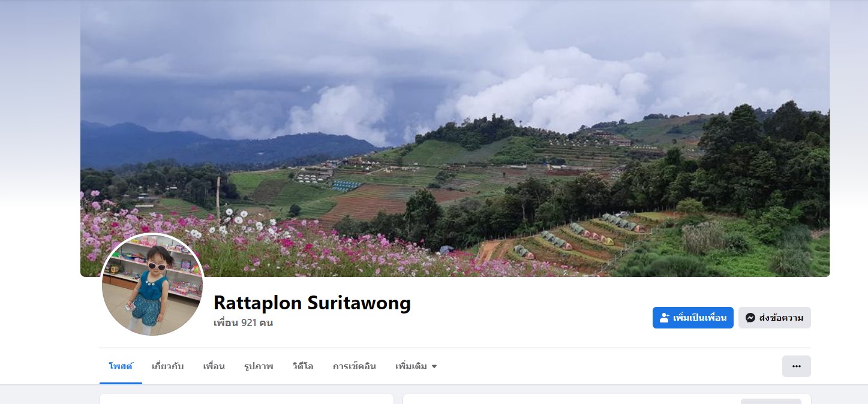This screenshot has height=404, width=868.
Task: Expand the เพิ่มเติม tab menu
Action: pyautogui.click(x=416, y=366)
